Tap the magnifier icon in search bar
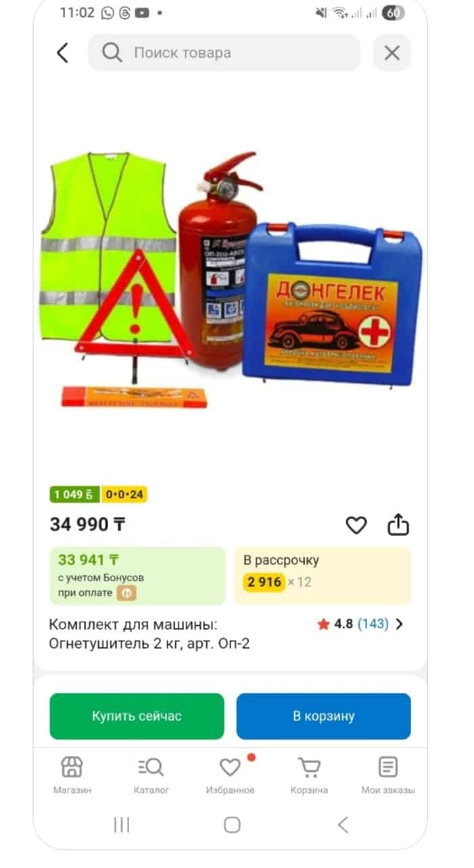The width and height of the screenshot is (474, 868). 112,53
